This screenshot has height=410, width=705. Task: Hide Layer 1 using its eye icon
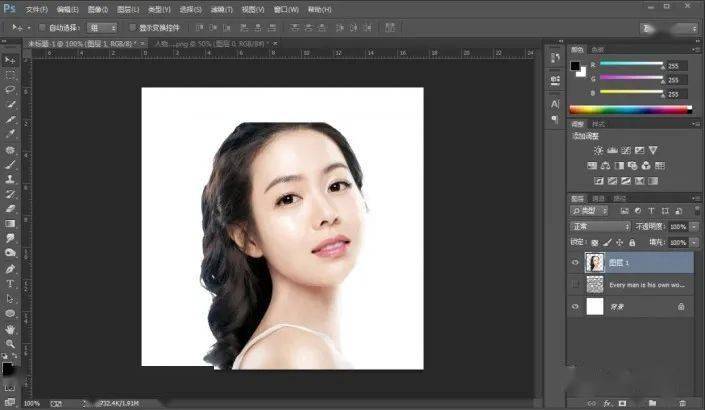(575, 263)
